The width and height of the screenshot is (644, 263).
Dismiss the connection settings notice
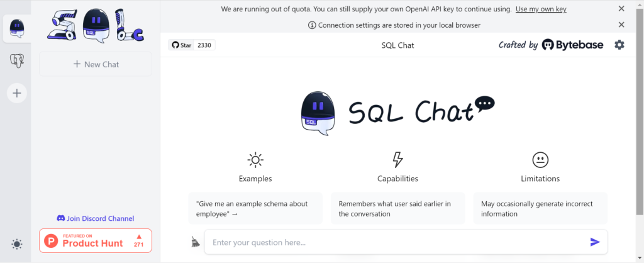[x=621, y=25]
